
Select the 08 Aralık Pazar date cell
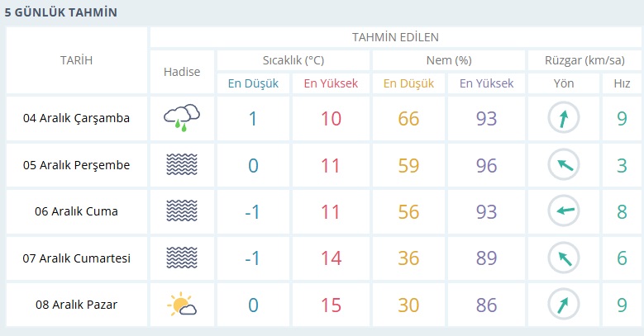(76, 305)
